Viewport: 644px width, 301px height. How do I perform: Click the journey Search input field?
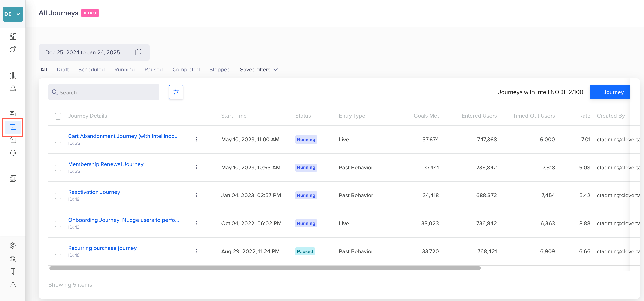104,92
